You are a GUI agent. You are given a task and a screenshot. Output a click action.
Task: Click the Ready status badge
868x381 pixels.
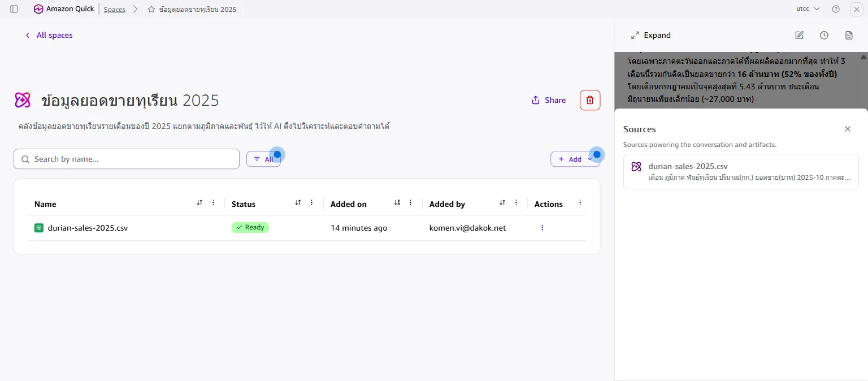coord(250,227)
